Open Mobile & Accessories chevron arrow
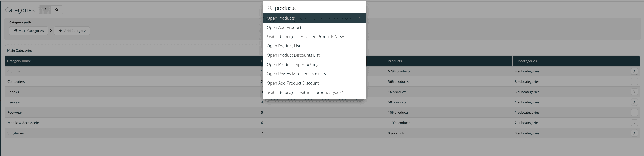 coord(634,123)
